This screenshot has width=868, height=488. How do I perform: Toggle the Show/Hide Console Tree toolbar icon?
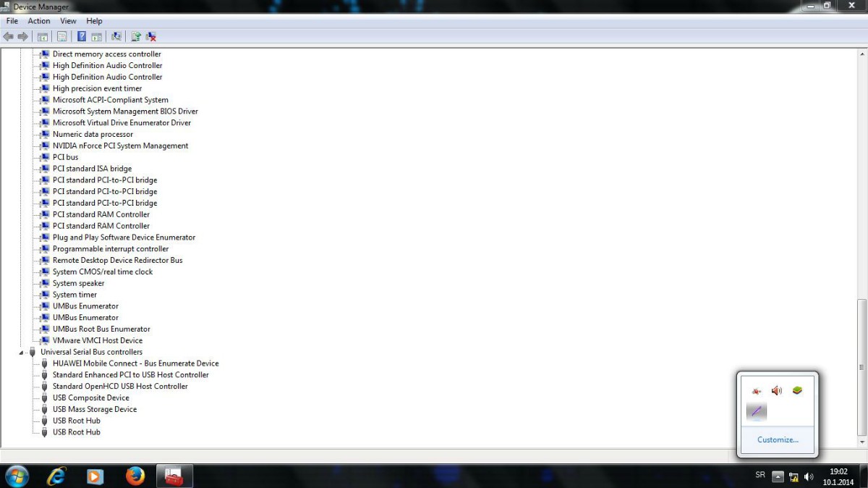click(43, 36)
